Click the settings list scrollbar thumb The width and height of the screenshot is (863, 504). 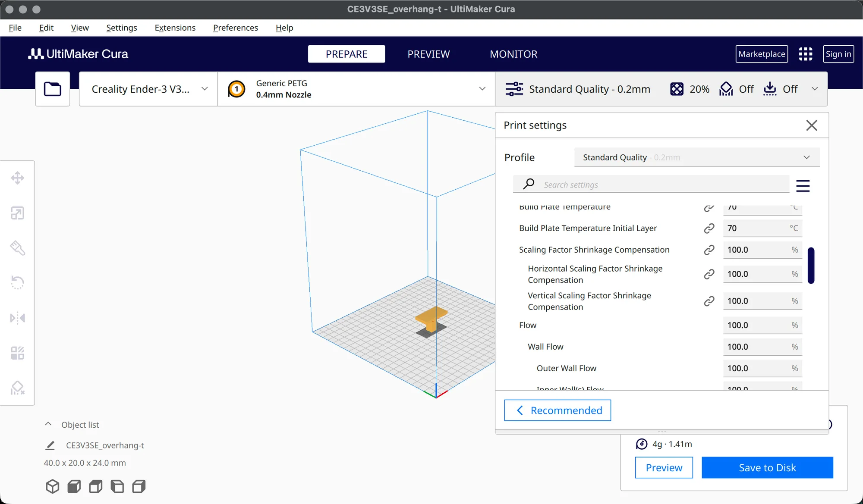[811, 265]
